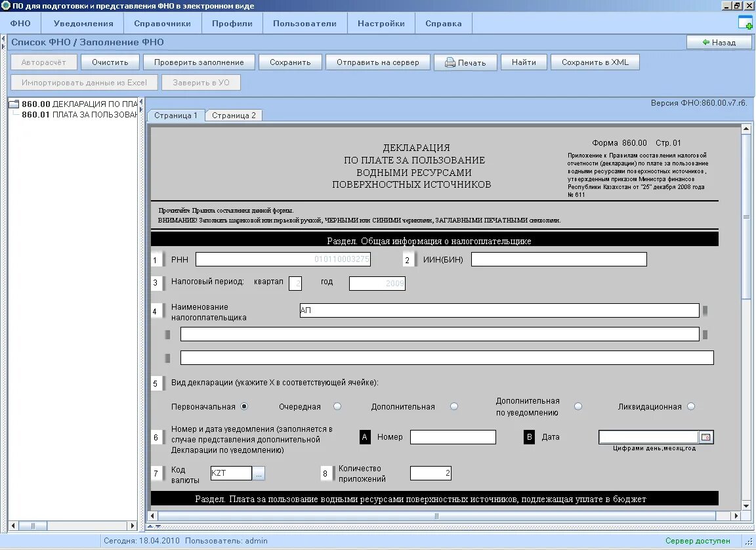Open the Настройки menu
The height and width of the screenshot is (550, 756).
tap(381, 22)
